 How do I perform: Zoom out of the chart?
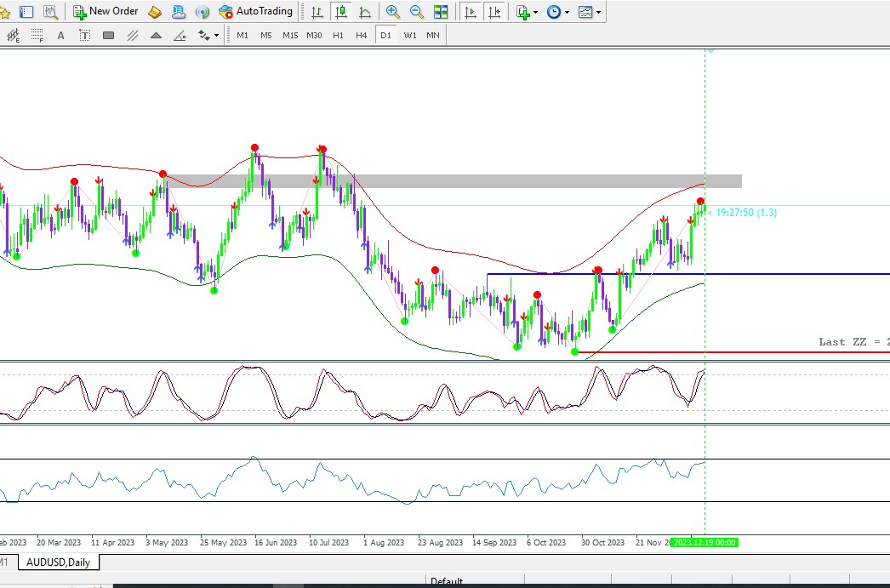click(x=417, y=12)
